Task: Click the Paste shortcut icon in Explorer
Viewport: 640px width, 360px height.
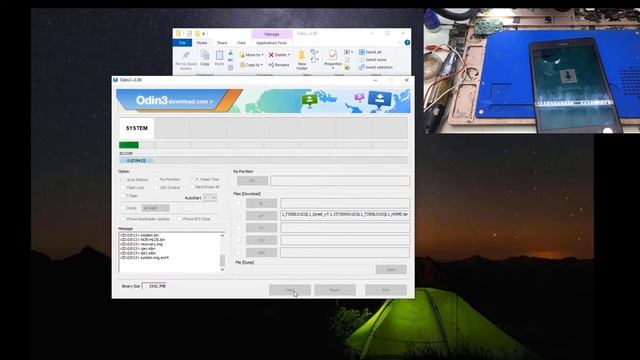Action: tap(231, 67)
